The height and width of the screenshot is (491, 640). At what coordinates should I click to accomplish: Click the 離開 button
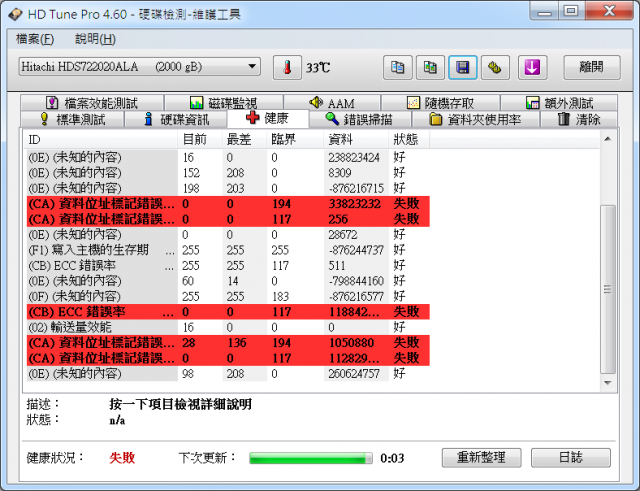(592, 67)
